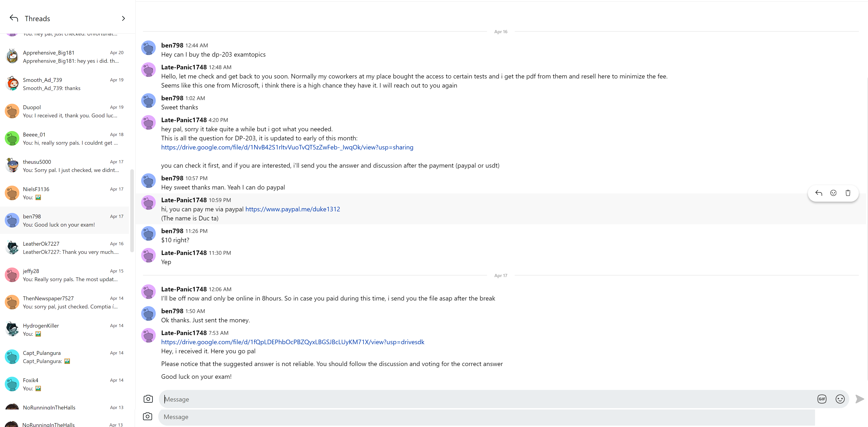Click ben798's avatar on first message
Image resolution: width=868 pixels, height=427 pixels.
[148, 48]
